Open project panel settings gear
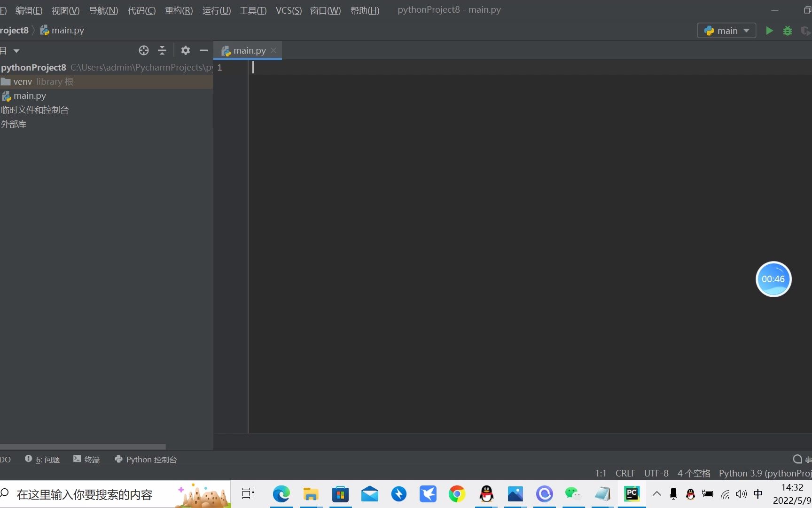This screenshot has height=508, width=812. pyautogui.click(x=186, y=50)
